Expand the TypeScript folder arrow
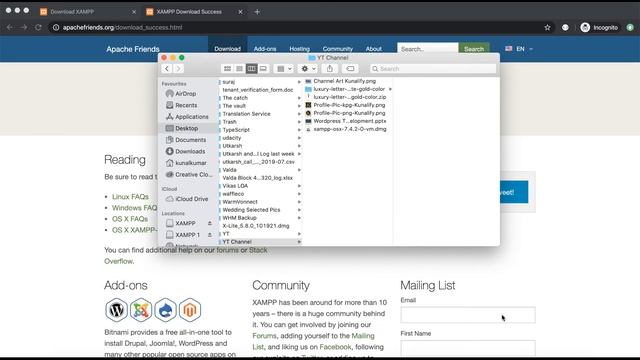Image resolution: width=640 pixels, height=360 pixels. coord(299,130)
